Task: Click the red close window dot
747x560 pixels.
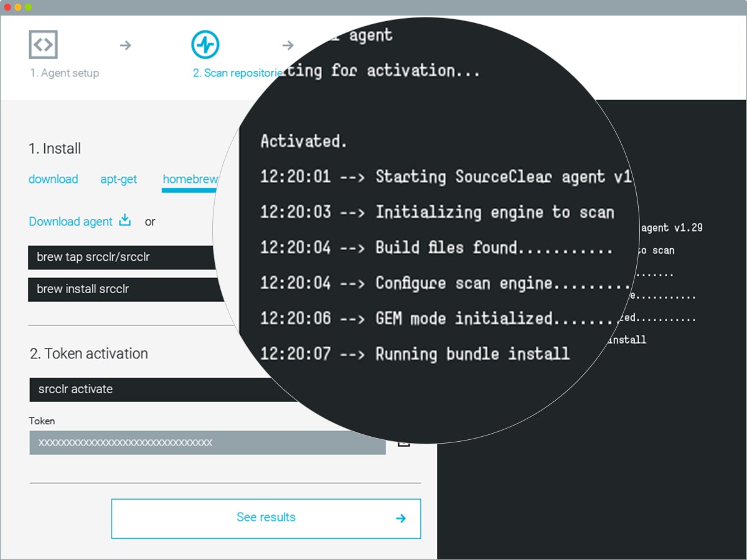Action: [x=7, y=7]
